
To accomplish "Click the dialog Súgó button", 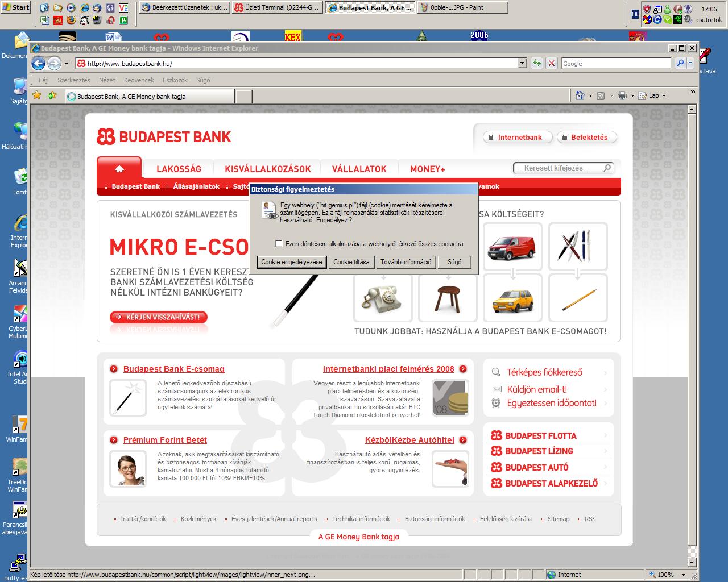I will pyautogui.click(x=454, y=262).
